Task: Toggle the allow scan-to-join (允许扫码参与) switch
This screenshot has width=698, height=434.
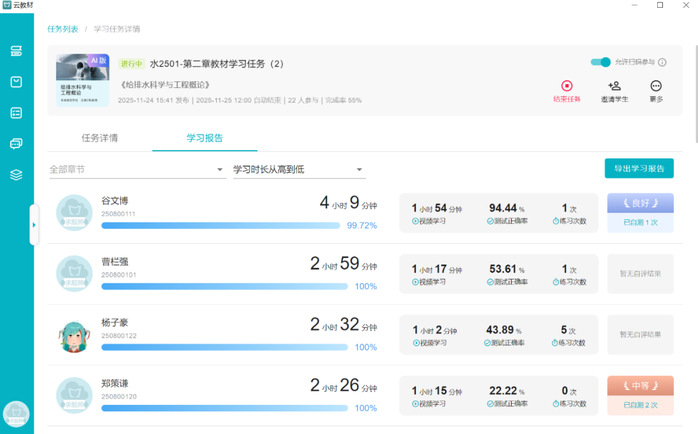Action: pyautogui.click(x=600, y=62)
